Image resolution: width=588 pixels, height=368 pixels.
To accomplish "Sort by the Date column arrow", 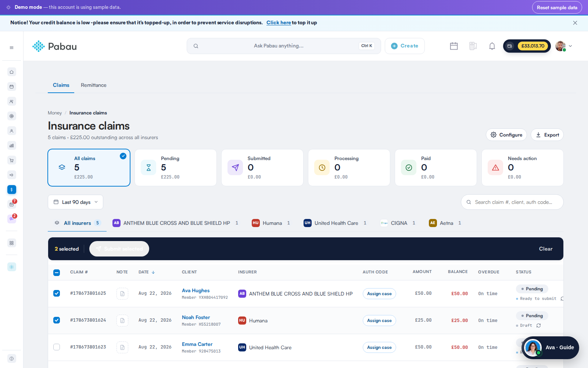I will click(153, 272).
